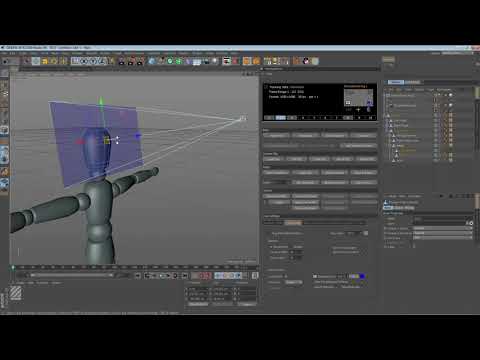This screenshot has width=480, height=360.
Task: Select the striped material thumbnail
Action: [x=16, y=293]
